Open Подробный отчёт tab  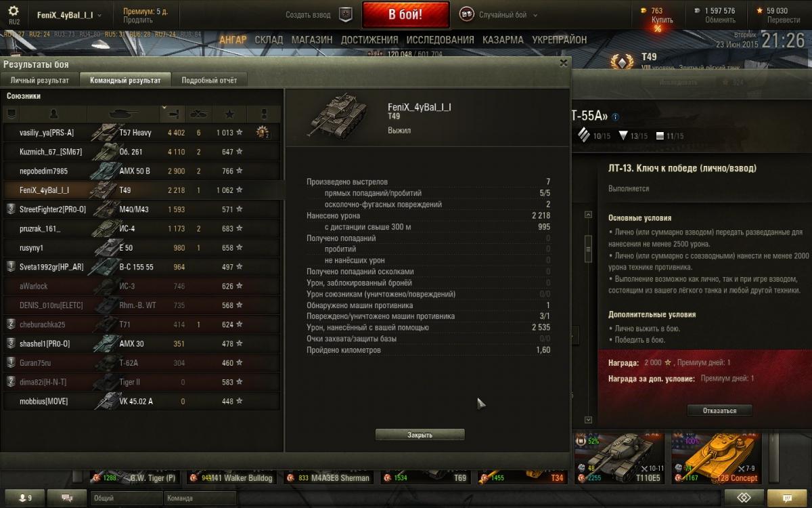209,80
